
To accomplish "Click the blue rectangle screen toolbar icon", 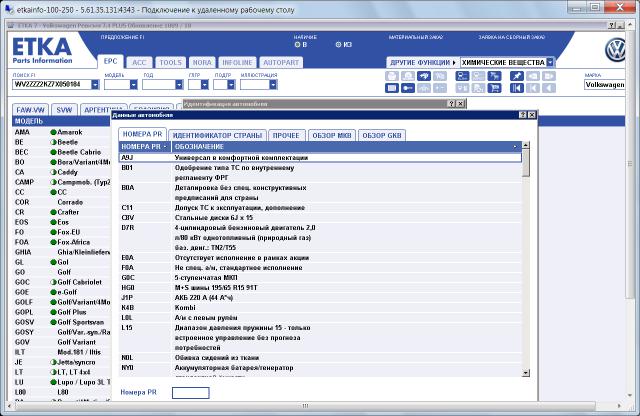I will coord(392,88).
